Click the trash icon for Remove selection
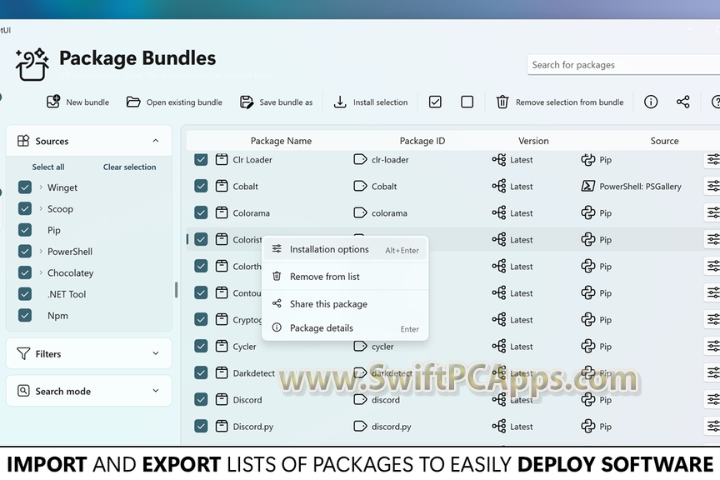720x480 pixels. pyautogui.click(x=502, y=102)
